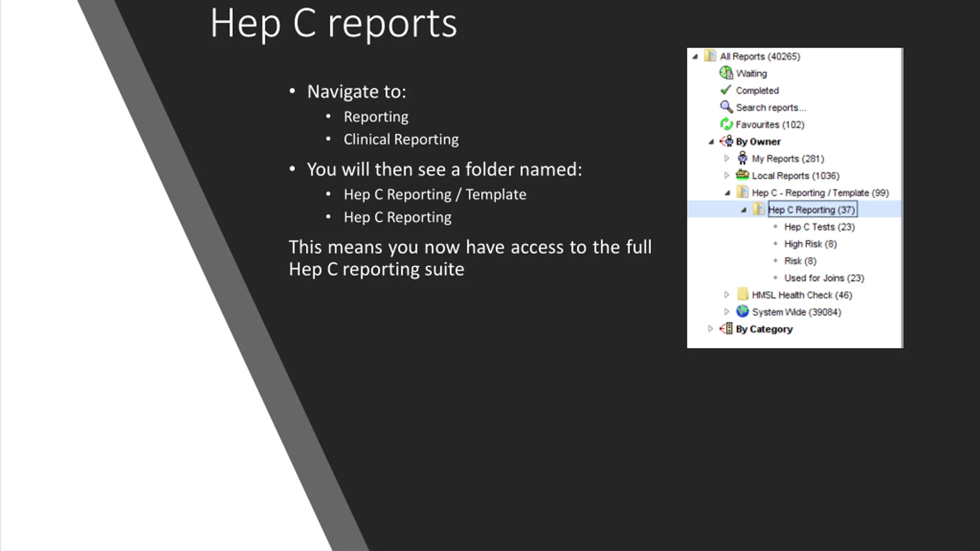Select Risk (8) subfolder
Viewport: 980px width, 551px height.
click(x=800, y=261)
